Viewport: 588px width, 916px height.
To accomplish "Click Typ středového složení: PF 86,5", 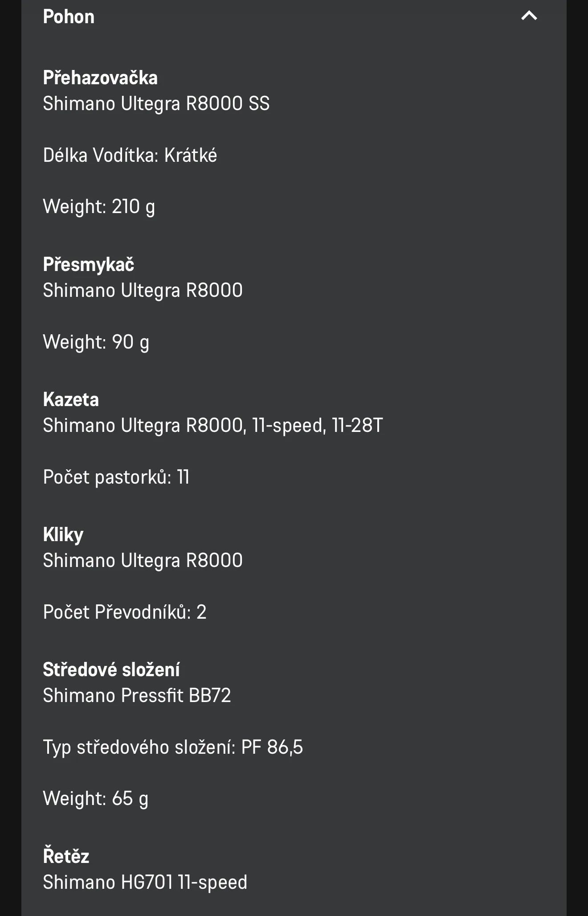I will (x=173, y=748).
